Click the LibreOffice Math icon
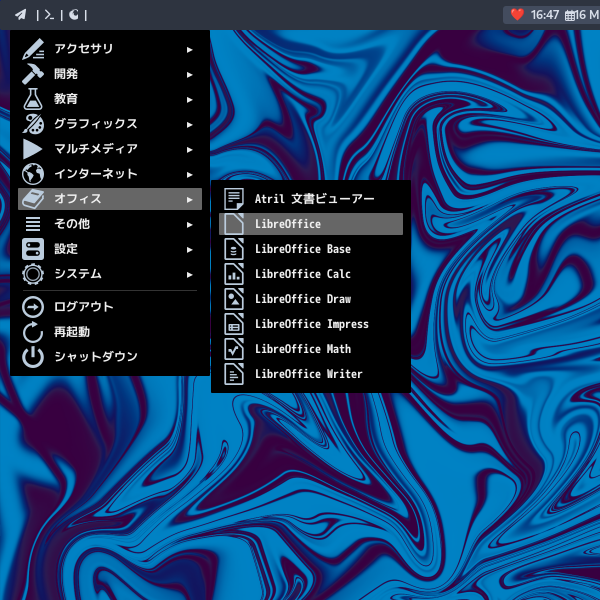Image resolution: width=600 pixels, height=600 pixels. (233, 349)
